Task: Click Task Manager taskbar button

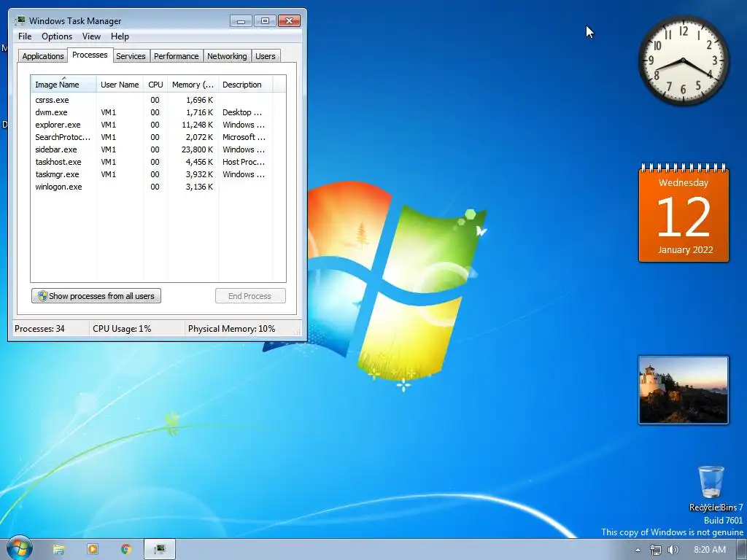Action: (x=160, y=550)
